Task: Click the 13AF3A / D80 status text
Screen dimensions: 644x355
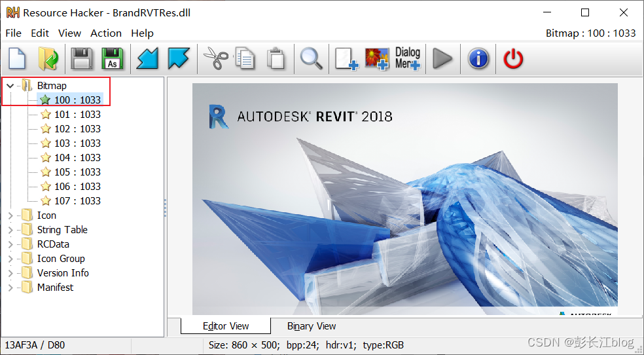Action: (x=35, y=345)
